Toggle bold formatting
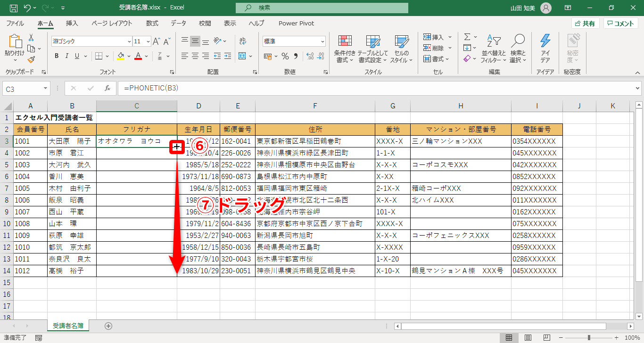 [57, 56]
